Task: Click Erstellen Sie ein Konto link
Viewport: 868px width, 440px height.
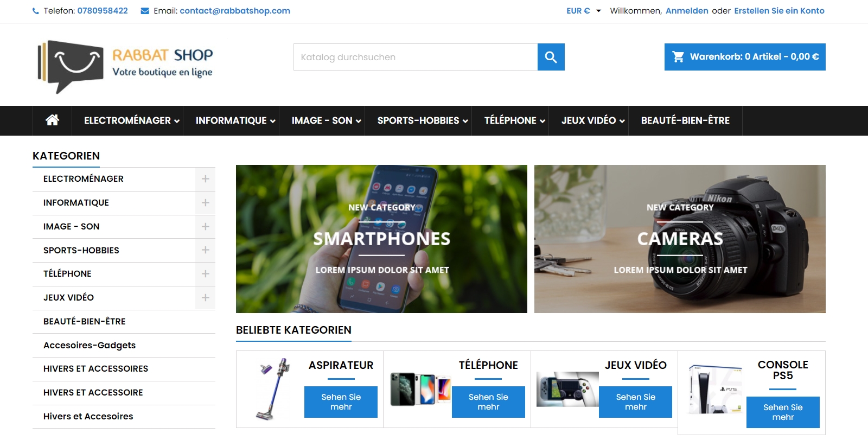Action: [779, 11]
